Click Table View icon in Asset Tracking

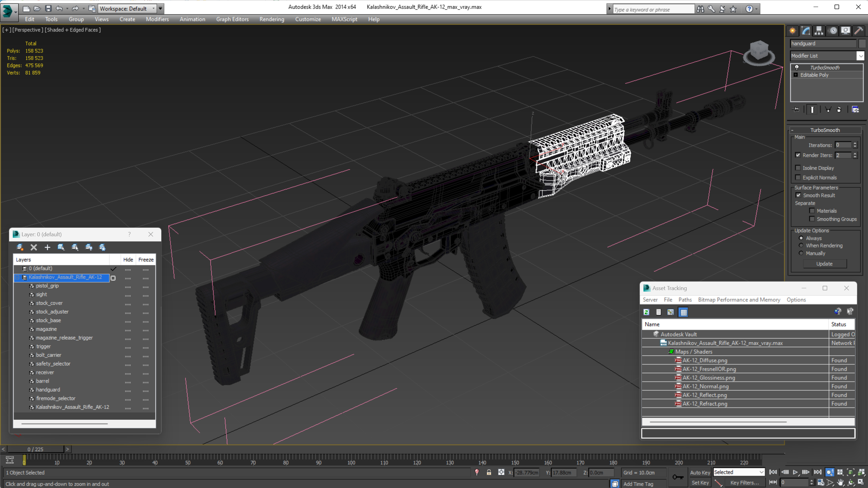(x=684, y=312)
